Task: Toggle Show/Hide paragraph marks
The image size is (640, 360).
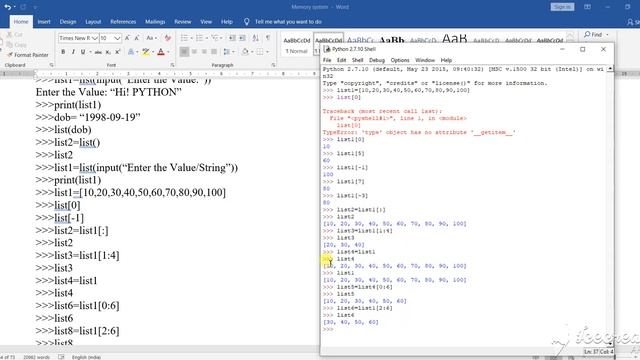Action: (268, 38)
